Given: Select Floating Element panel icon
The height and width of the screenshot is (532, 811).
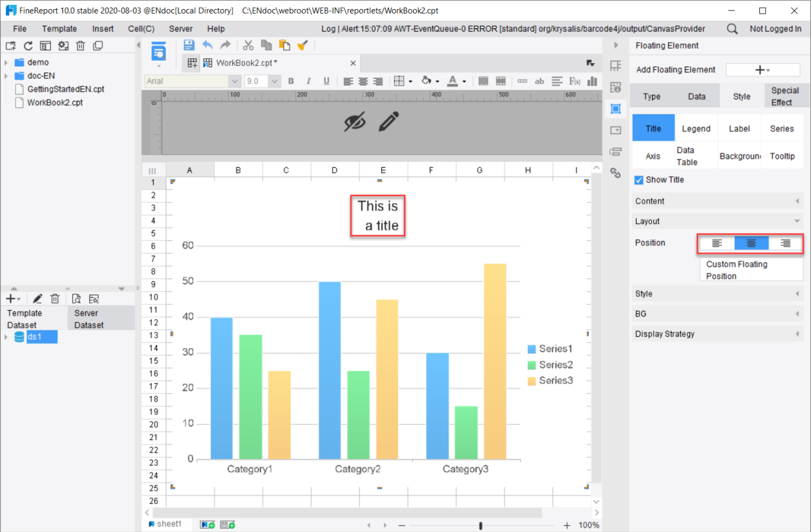Looking at the screenshot, I should tap(615, 108).
